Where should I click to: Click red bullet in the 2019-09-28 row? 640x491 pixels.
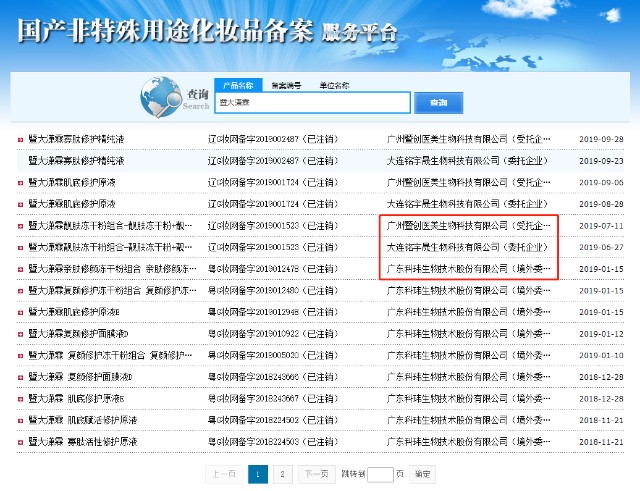[x=20, y=140]
